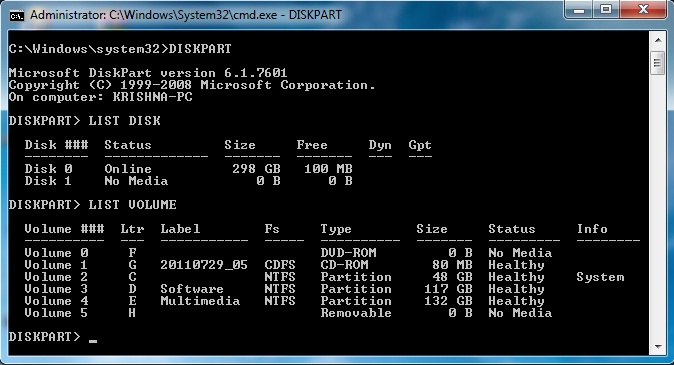Click the 'Label' column header
This screenshot has height=365, width=674.
[180, 229]
